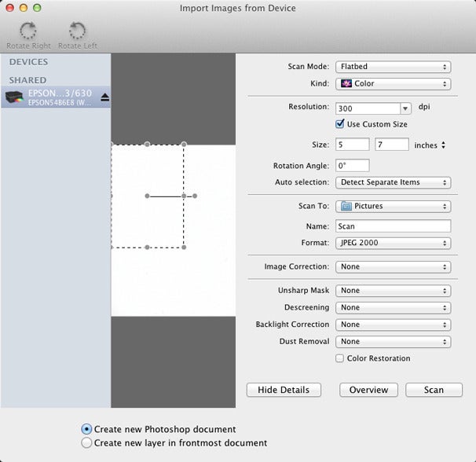Image resolution: width=476 pixels, height=462 pixels.
Task: Click the Rotate Right toolbar icon
Action: pyautogui.click(x=28, y=31)
